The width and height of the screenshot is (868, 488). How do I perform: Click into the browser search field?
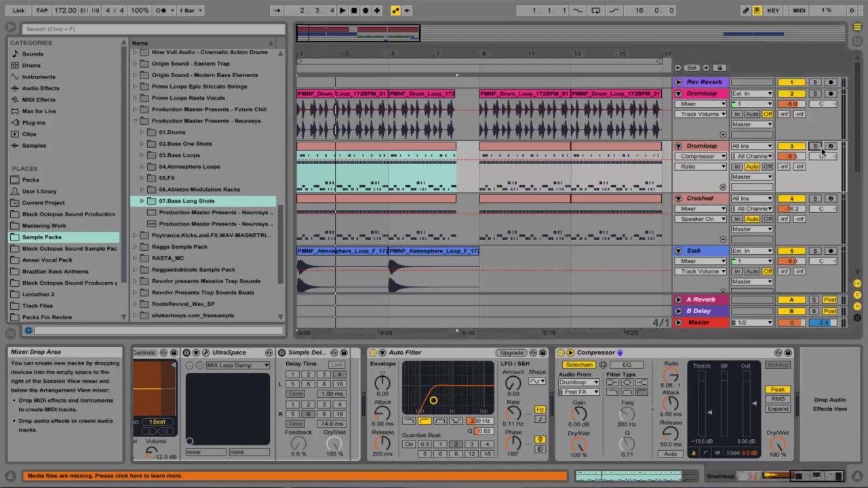point(154,29)
